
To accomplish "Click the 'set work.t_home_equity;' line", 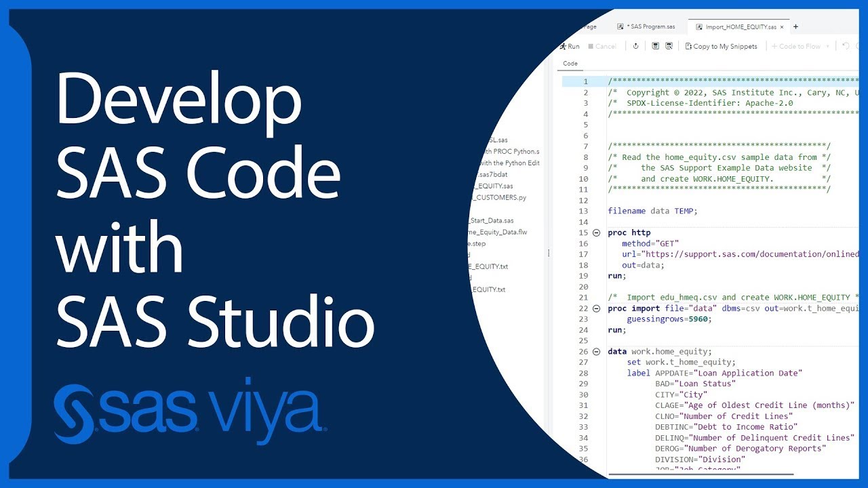I will 681,362.
